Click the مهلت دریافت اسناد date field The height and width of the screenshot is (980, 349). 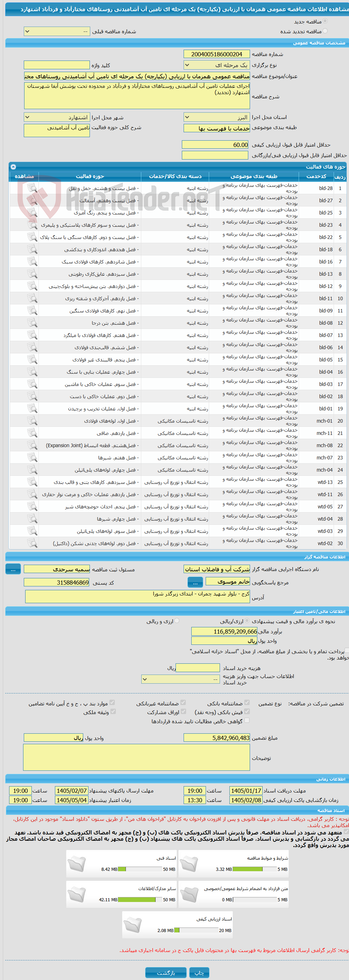click(x=246, y=791)
